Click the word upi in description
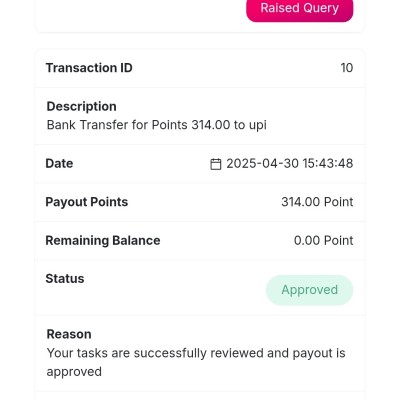The image size is (400, 400). pos(257,125)
